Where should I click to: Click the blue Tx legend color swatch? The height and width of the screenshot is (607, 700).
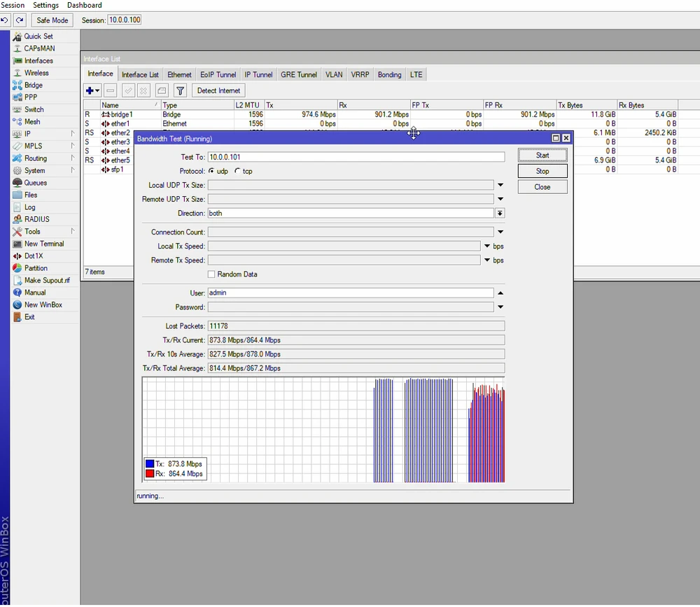pos(149,463)
